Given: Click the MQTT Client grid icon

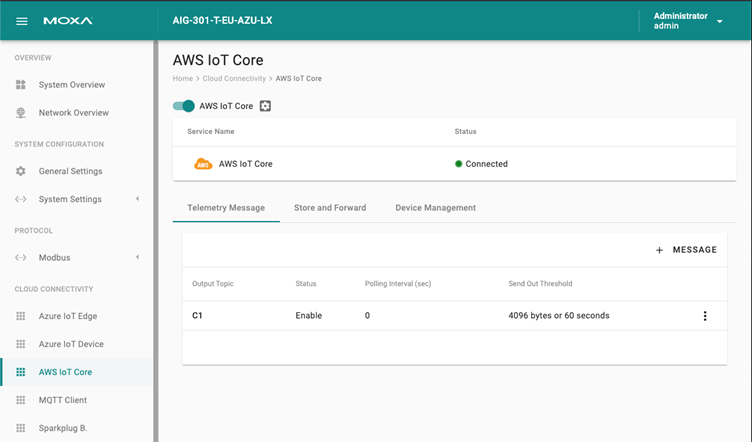Looking at the screenshot, I should (21, 400).
